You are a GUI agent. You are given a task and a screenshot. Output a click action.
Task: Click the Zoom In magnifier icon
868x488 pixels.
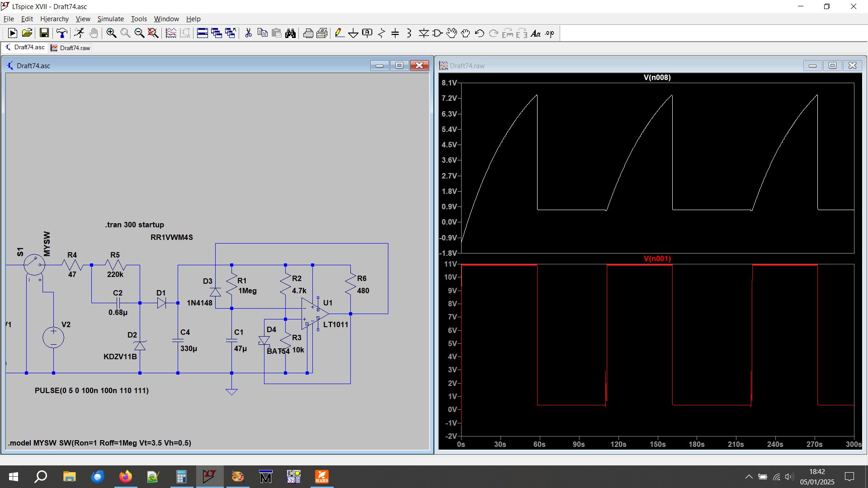tap(111, 33)
